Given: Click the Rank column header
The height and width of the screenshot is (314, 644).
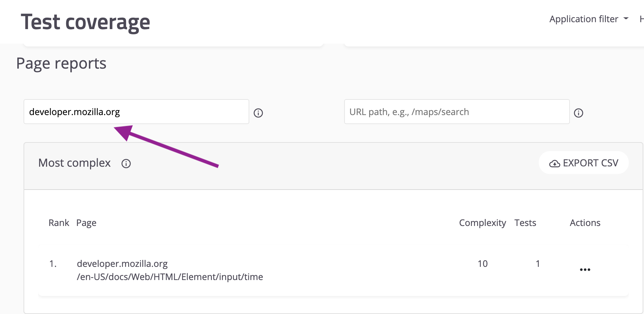Looking at the screenshot, I should pyautogui.click(x=59, y=223).
